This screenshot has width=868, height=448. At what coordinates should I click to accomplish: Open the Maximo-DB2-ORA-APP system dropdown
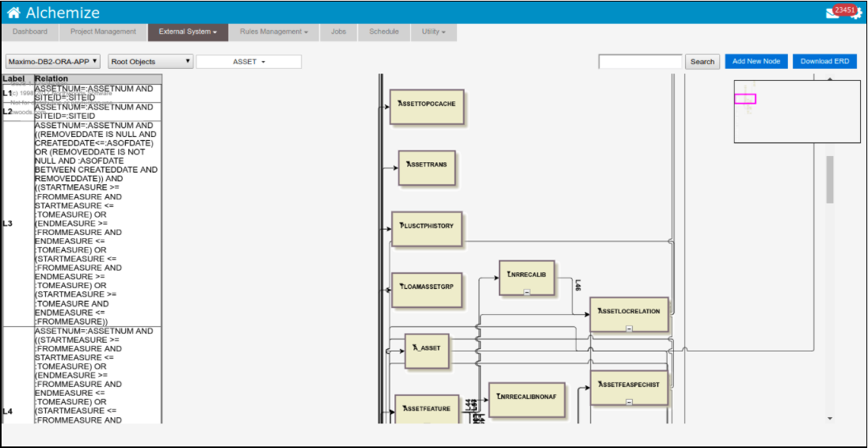click(x=53, y=61)
